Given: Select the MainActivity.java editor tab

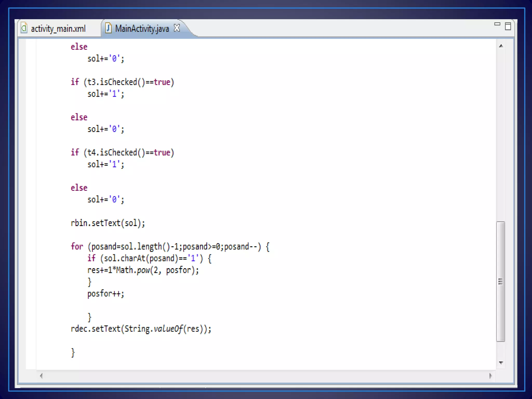Looking at the screenshot, I should tap(142, 29).
